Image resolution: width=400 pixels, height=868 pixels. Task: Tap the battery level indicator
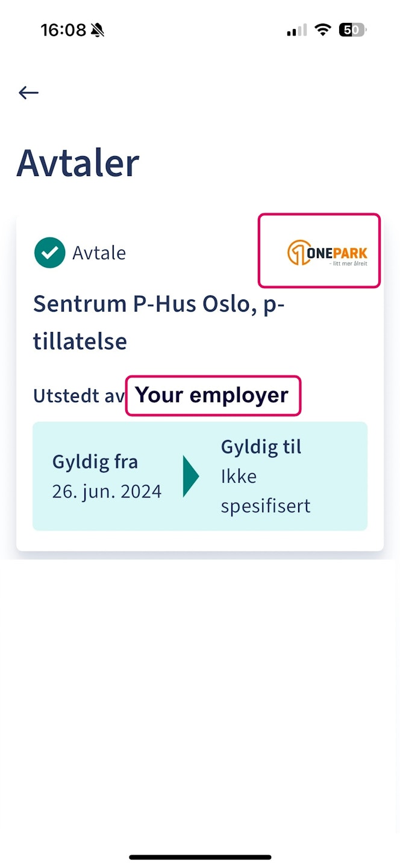[352, 30]
